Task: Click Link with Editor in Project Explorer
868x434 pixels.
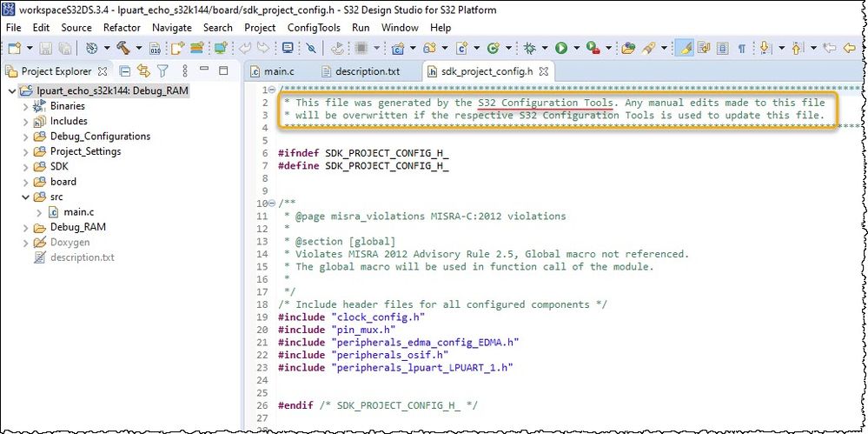Action: [x=143, y=71]
